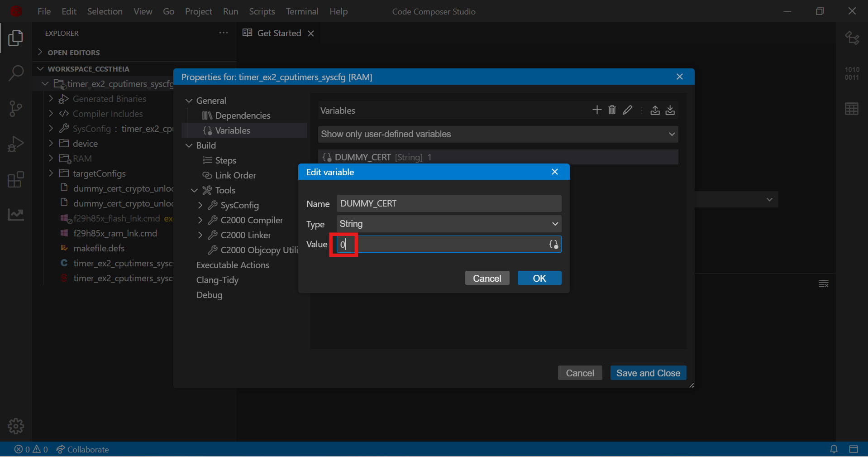
Task: Open the Run and Debug activity bar view
Action: point(16,144)
